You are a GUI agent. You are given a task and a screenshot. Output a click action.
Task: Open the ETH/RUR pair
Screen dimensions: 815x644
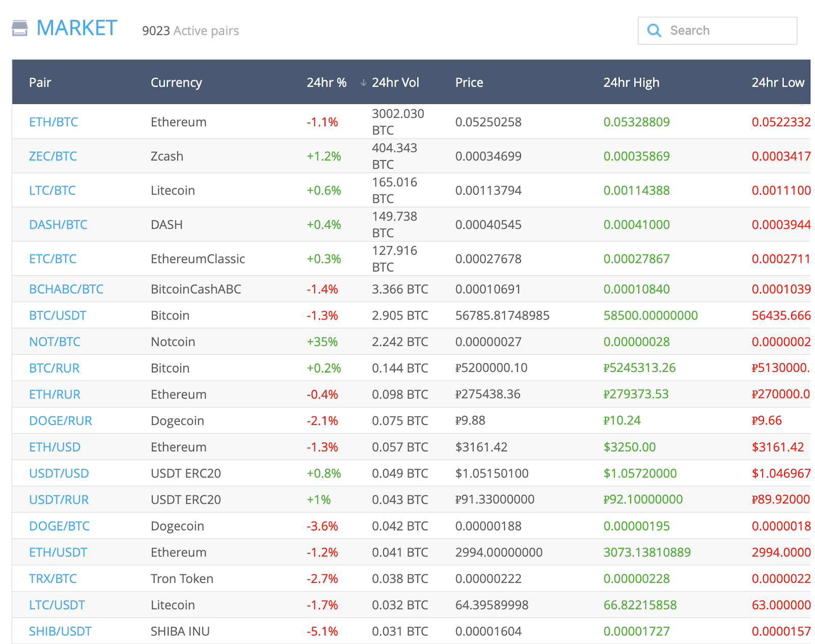[55, 394]
